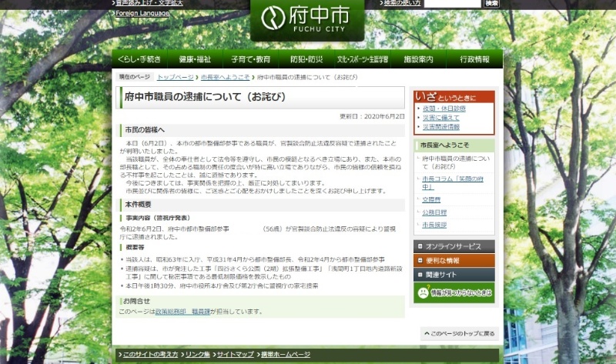The image size is (616, 364).
Task: Expand the 関連サイト panel
Action: click(454, 275)
